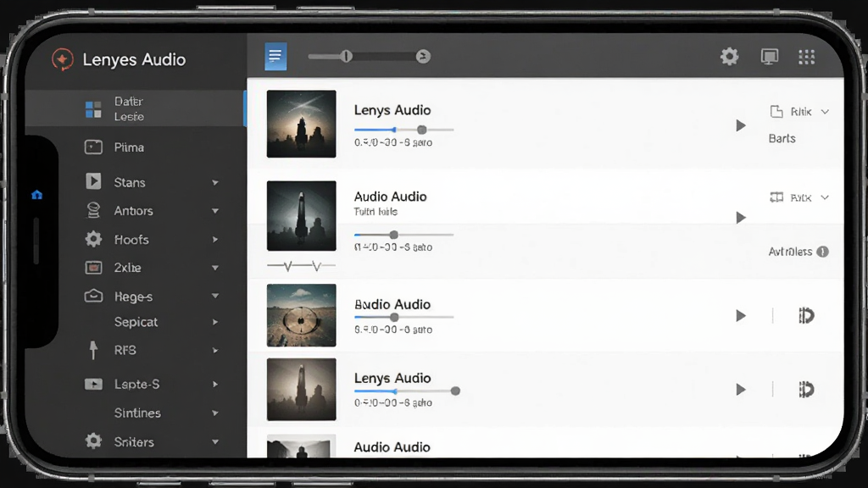
Task: Click the Hoofs gear icon
Action: coord(93,239)
